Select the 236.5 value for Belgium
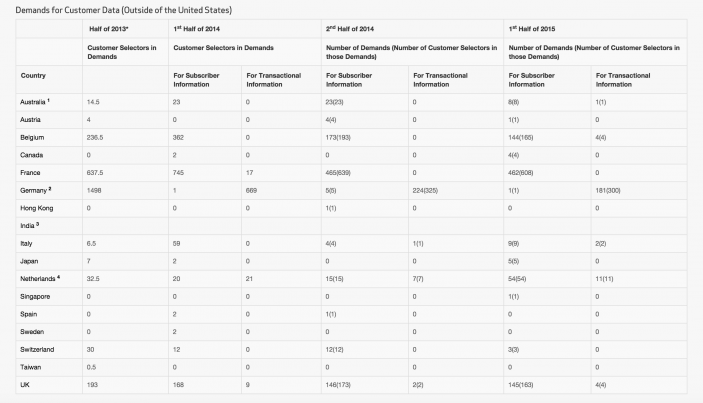The height and width of the screenshot is (403, 703). point(98,139)
